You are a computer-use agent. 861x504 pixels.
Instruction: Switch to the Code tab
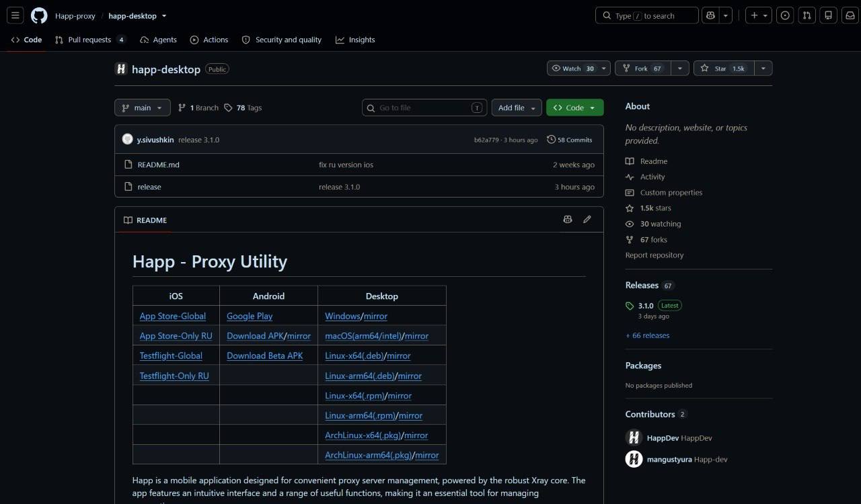pos(26,40)
